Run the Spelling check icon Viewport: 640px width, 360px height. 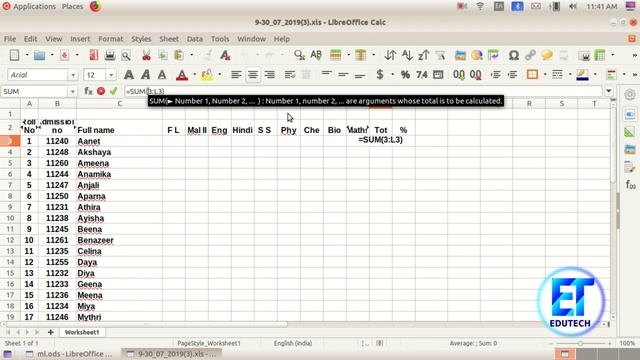point(316,55)
